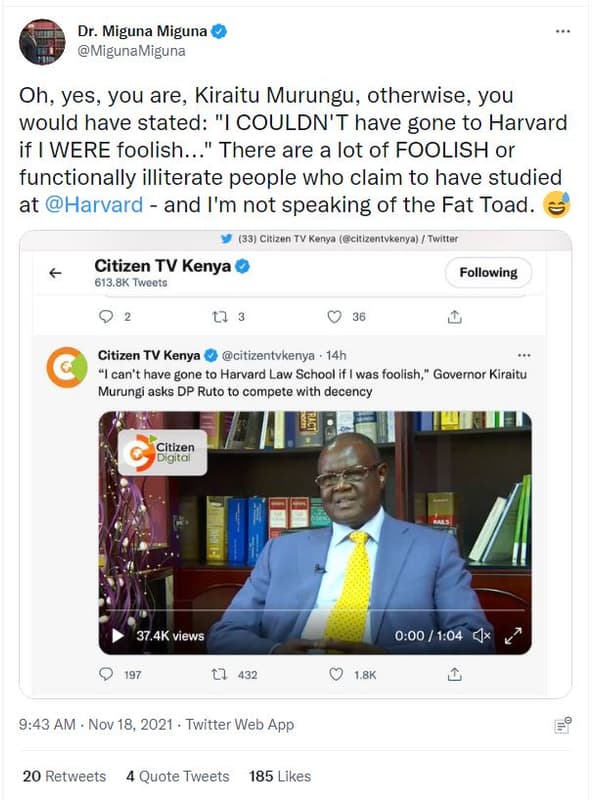Click the 4 Quote Tweets link
Image resolution: width=598 pixels, height=800 pixels.
(x=178, y=776)
